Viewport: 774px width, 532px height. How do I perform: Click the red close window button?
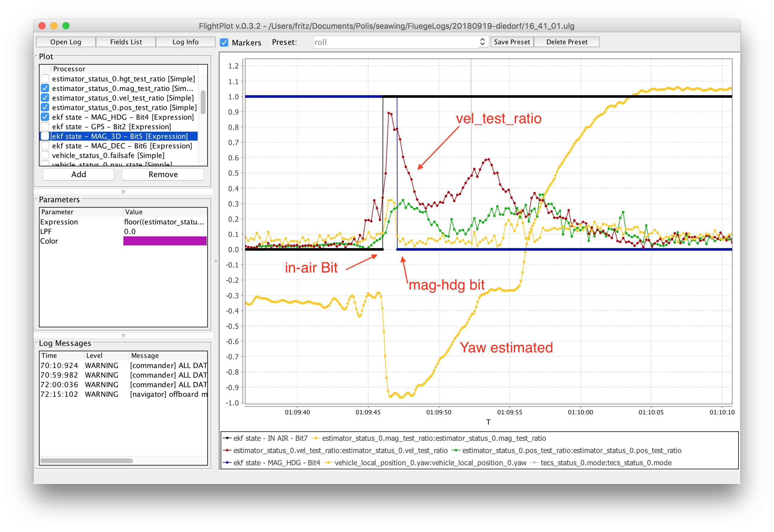click(42, 26)
